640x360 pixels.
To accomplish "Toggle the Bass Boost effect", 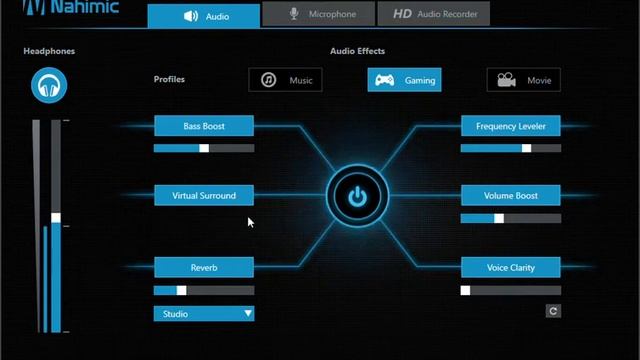I will (x=204, y=126).
